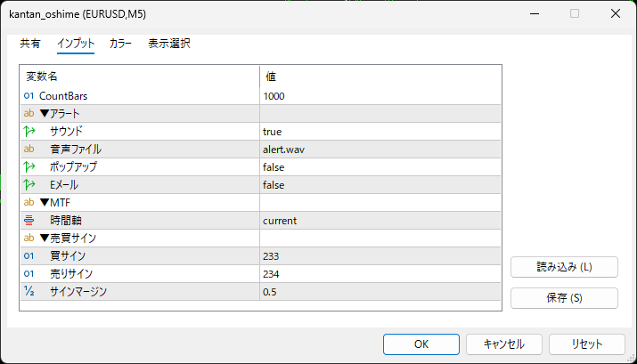Click the boolean arrow icon beside Eメール
Image resolution: width=637 pixels, height=364 pixels.
29,184
